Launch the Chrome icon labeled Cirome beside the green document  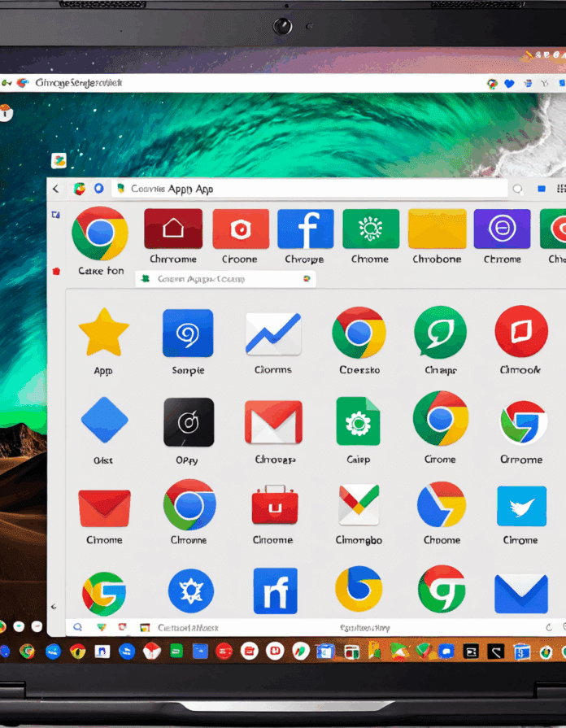click(x=441, y=418)
